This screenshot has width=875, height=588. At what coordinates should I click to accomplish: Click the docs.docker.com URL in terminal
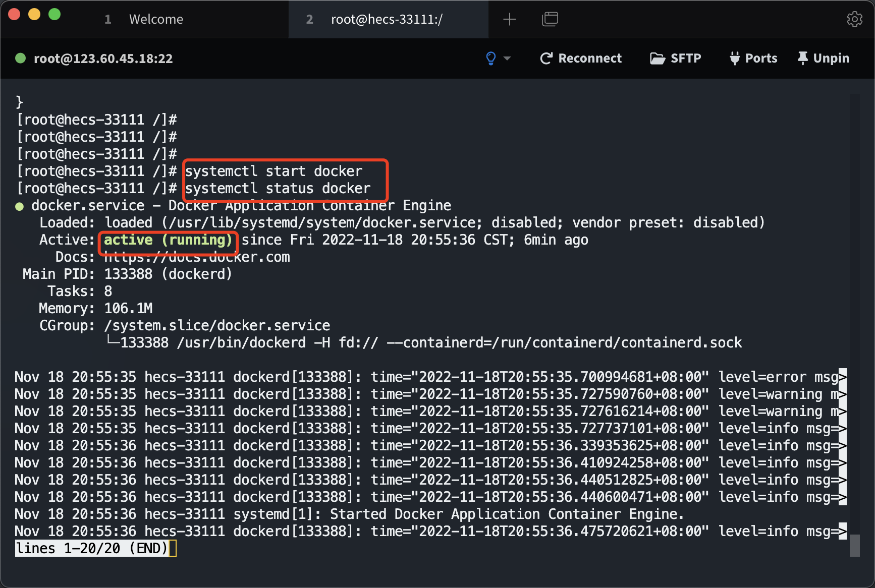[x=197, y=257]
